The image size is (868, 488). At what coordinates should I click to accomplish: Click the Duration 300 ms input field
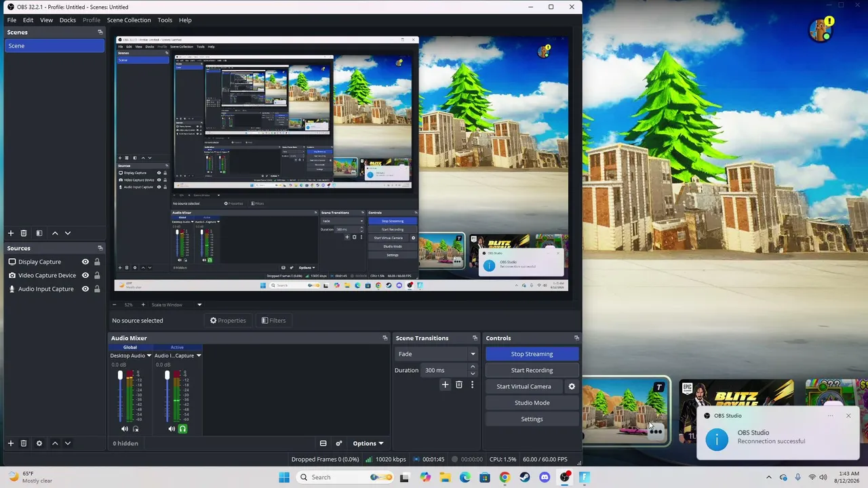click(444, 370)
